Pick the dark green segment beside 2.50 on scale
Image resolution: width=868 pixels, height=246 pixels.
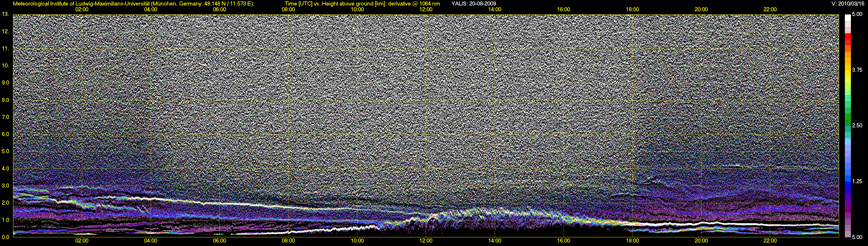pos(847,123)
